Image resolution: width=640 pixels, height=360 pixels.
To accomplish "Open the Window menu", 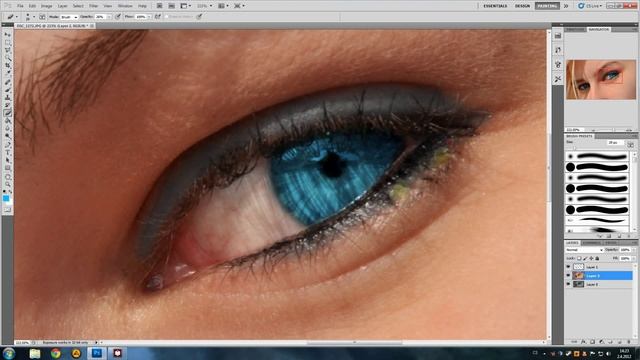I will click(125, 6).
